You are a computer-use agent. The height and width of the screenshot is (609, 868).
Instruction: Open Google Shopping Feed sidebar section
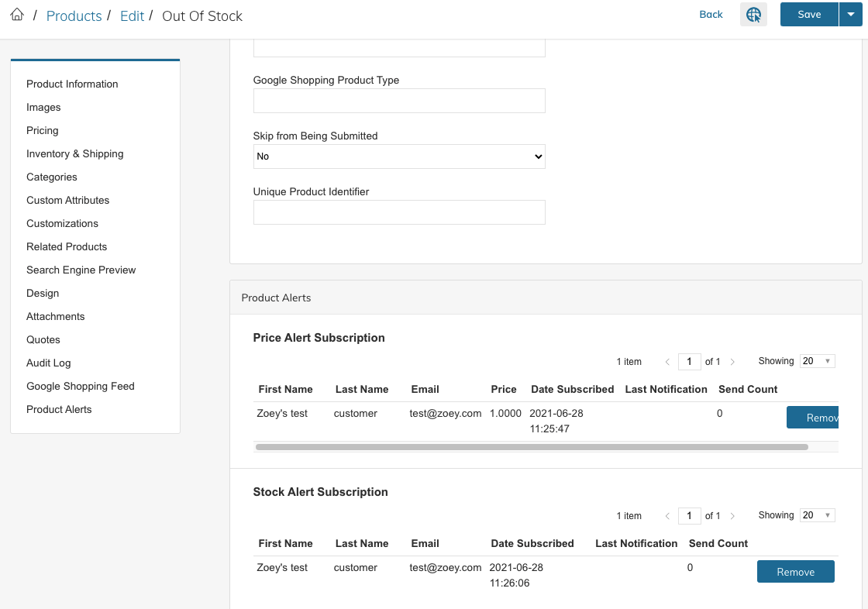(x=81, y=387)
